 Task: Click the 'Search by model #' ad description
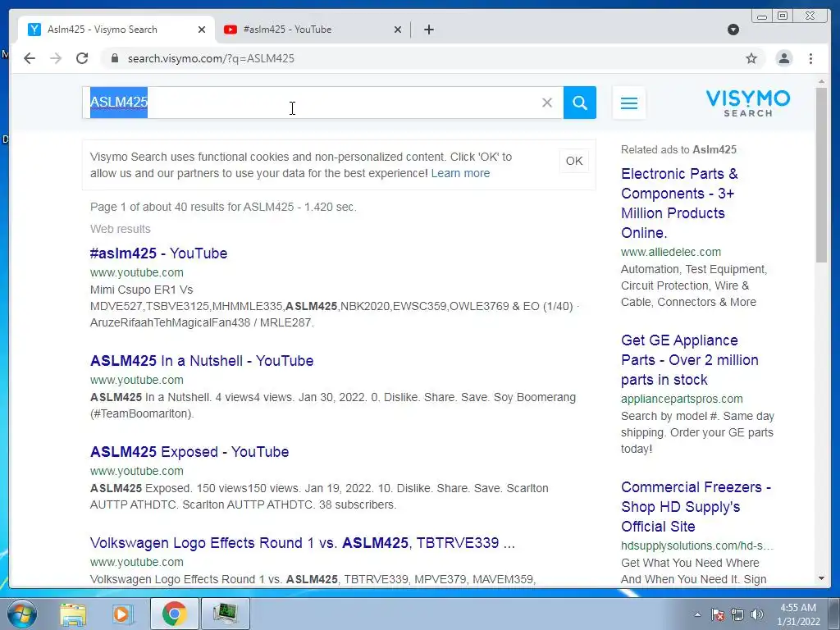click(697, 432)
